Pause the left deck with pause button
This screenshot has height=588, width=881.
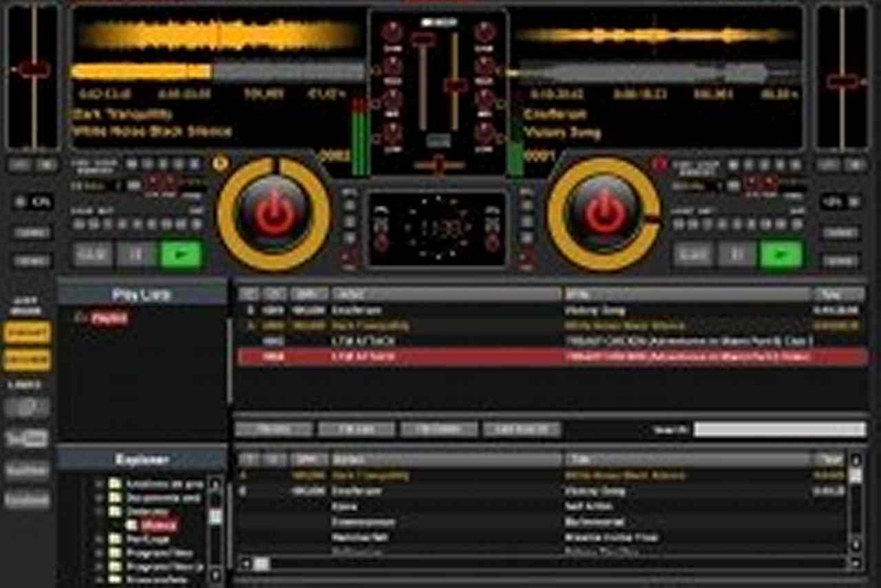click(136, 254)
